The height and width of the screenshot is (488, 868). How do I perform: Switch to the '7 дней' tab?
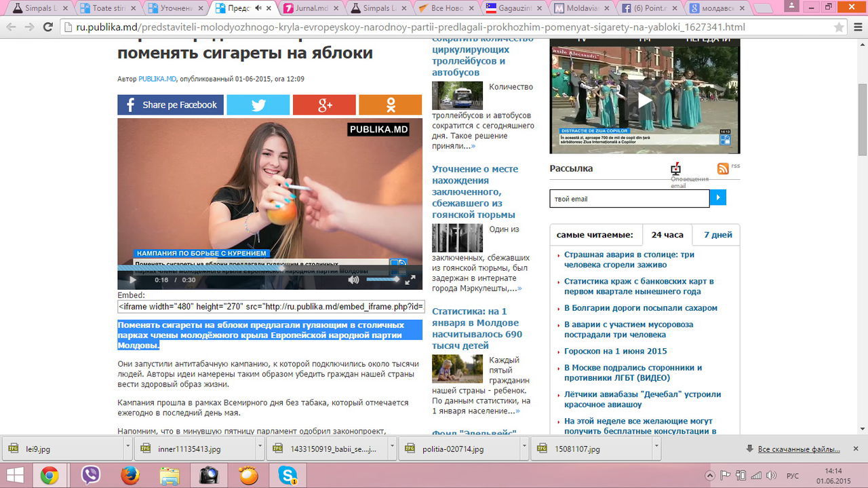718,235
